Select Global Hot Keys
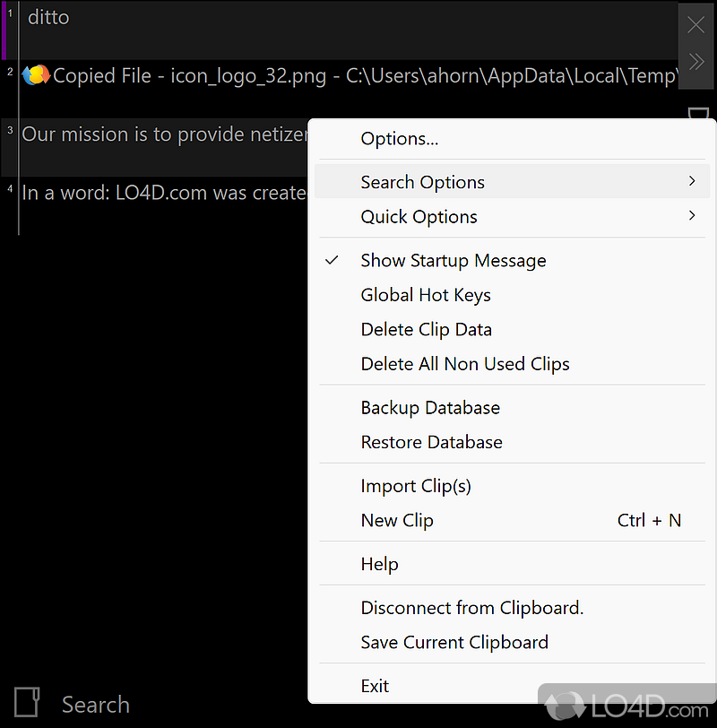This screenshot has height=728, width=717. (426, 295)
